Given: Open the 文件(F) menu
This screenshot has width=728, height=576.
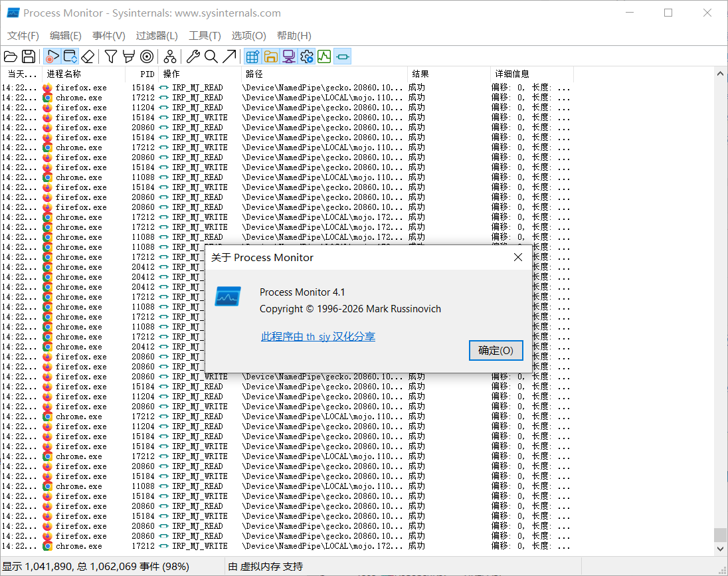Looking at the screenshot, I should click(23, 36).
